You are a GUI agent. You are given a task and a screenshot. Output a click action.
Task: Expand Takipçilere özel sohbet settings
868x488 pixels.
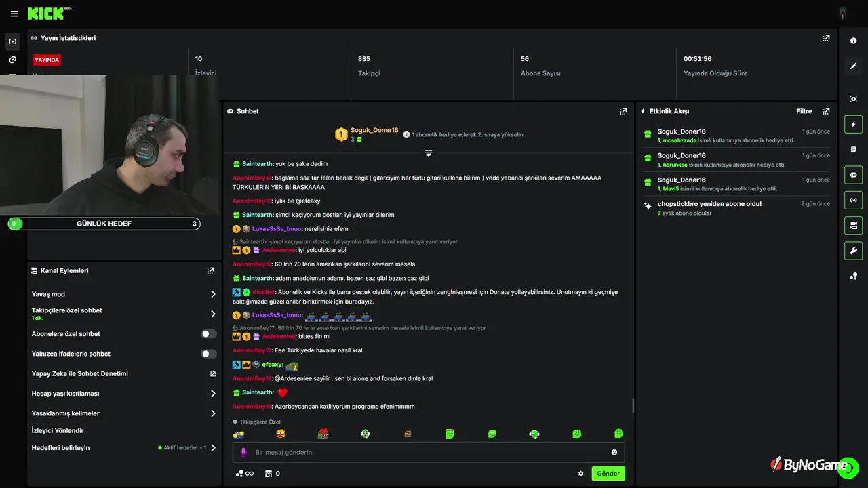123,314
